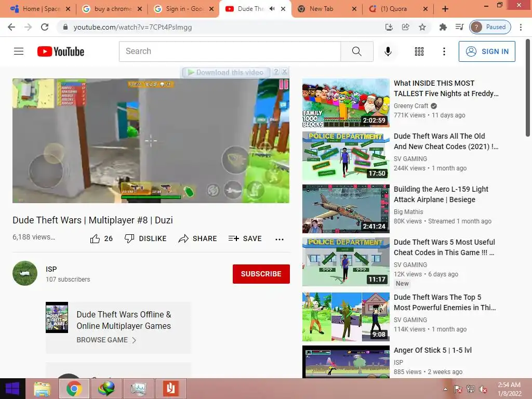Open Internet Download Manager taskbar icon
The image size is (532, 399).
tap(106, 389)
